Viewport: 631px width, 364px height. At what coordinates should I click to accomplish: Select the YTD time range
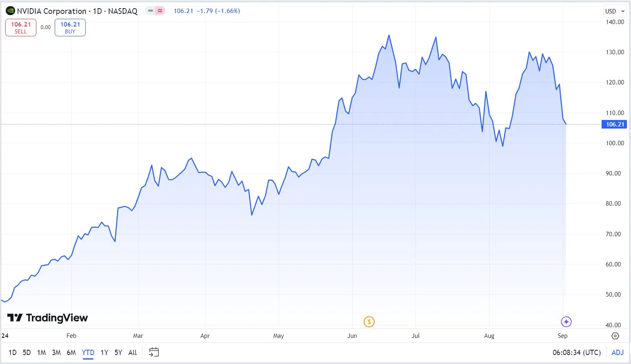click(x=88, y=352)
